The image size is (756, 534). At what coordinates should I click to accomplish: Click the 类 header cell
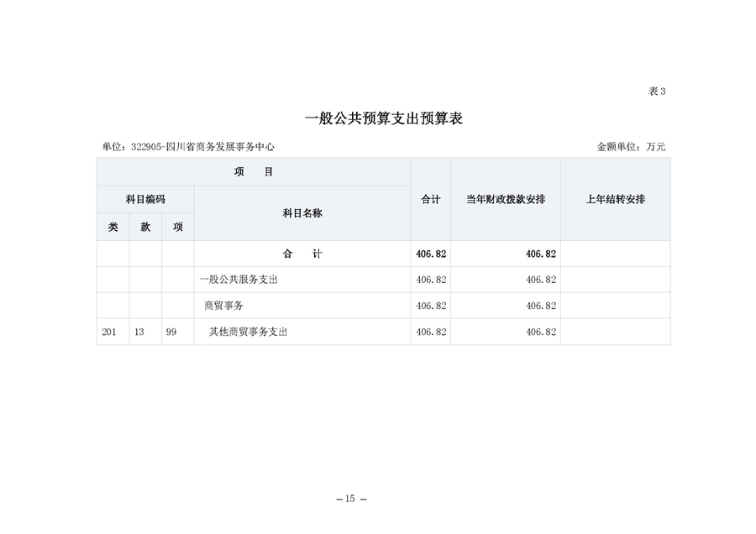(x=113, y=227)
